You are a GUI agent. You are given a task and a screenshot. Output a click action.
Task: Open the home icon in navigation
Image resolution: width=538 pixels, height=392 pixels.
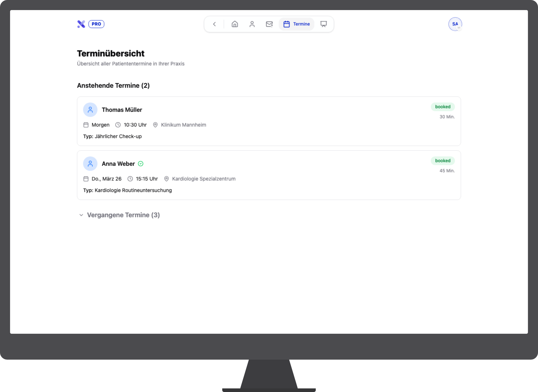click(235, 24)
